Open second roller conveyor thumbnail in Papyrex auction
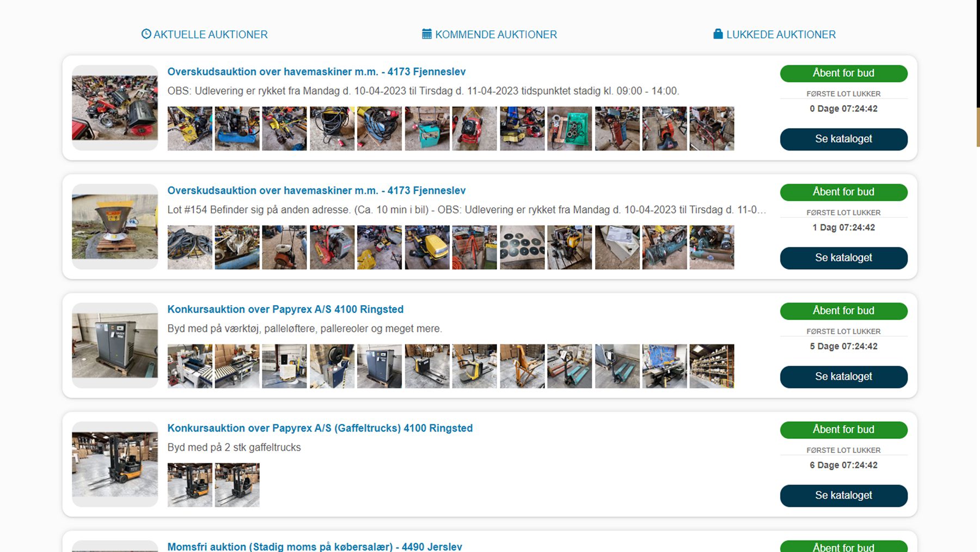This screenshot has width=980, height=552. 237,366
